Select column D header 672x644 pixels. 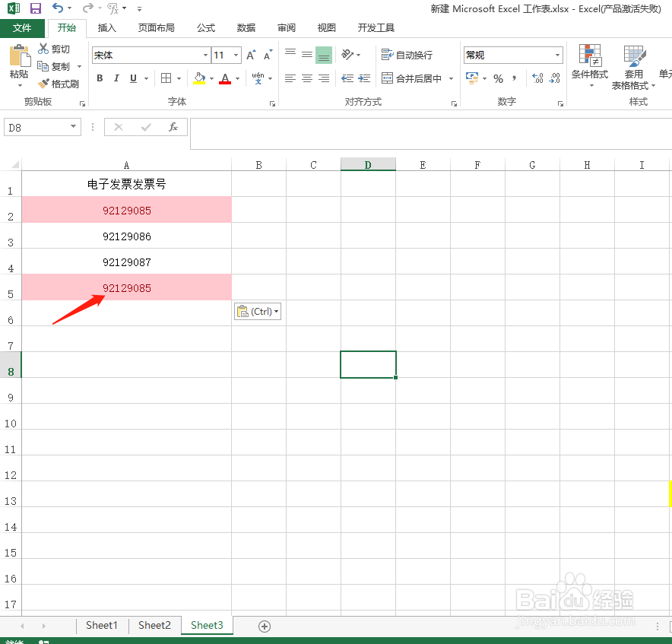(x=368, y=165)
